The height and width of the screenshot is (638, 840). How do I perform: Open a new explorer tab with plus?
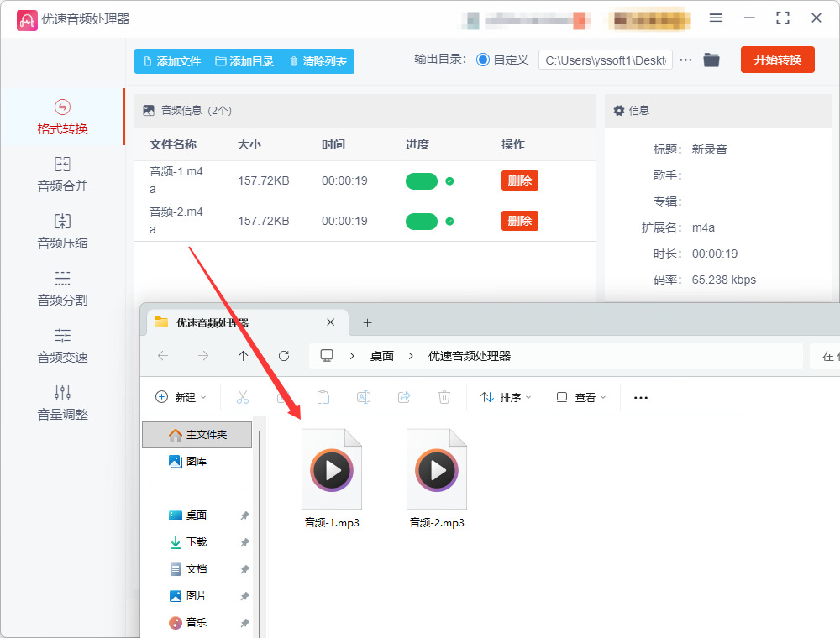[x=368, y=322]
